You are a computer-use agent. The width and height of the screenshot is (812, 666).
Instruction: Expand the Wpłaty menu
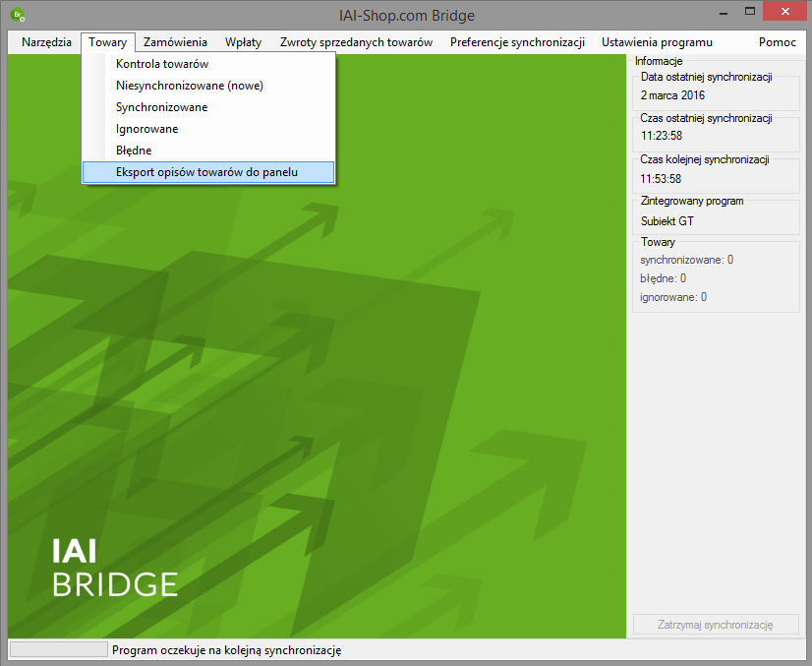(x=243, y=42)
